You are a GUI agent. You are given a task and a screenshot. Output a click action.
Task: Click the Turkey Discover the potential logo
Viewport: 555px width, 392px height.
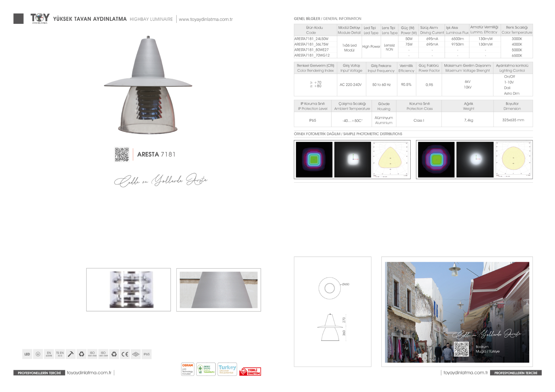point(227,369)
